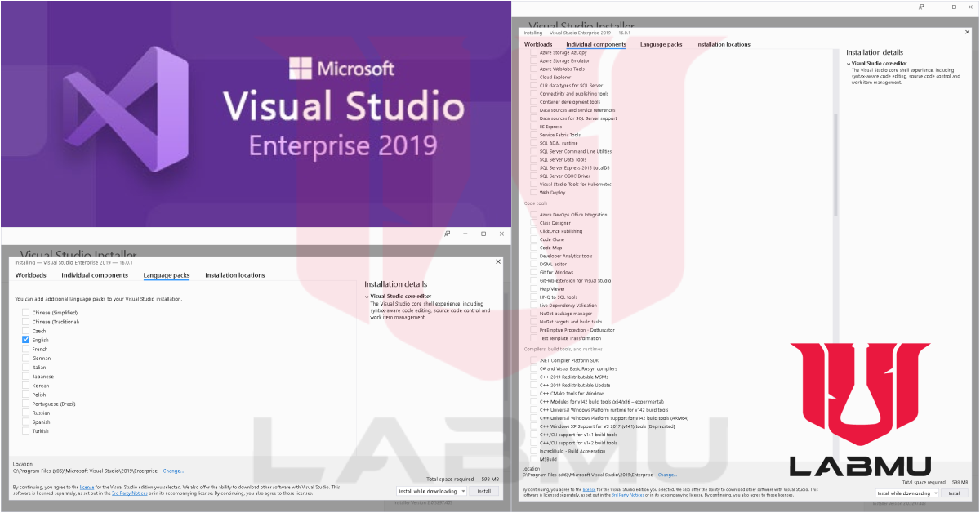The image size is (980, 513).
Task: Check the Cloud Explorer component
Action: (x=532, y=77)
